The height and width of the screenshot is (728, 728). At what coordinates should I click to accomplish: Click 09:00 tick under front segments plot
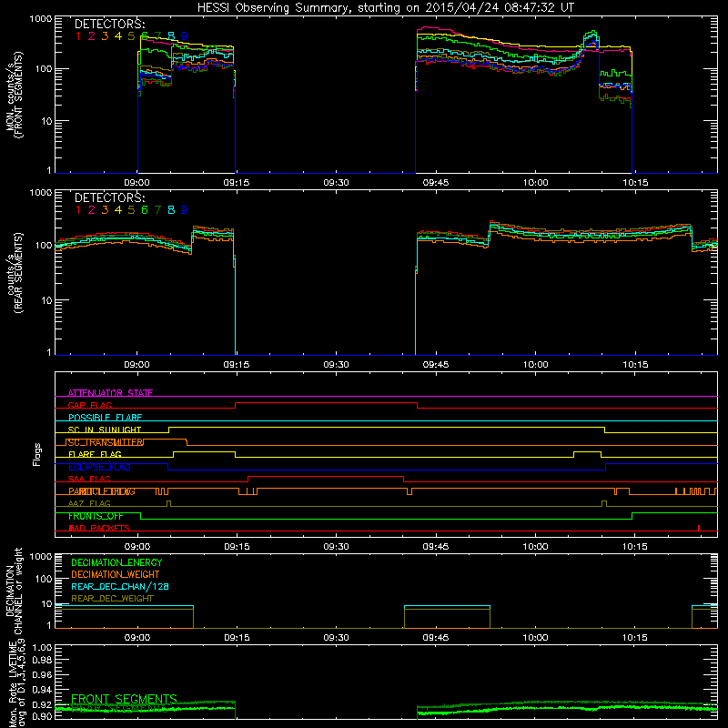tap(137, 183)
